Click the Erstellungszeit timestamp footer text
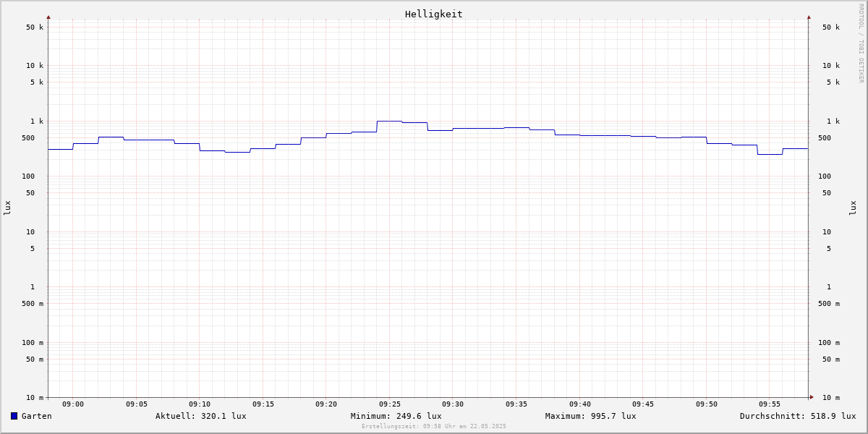The height and width of the screenshot is (434, 868). (x=434, y=426)
